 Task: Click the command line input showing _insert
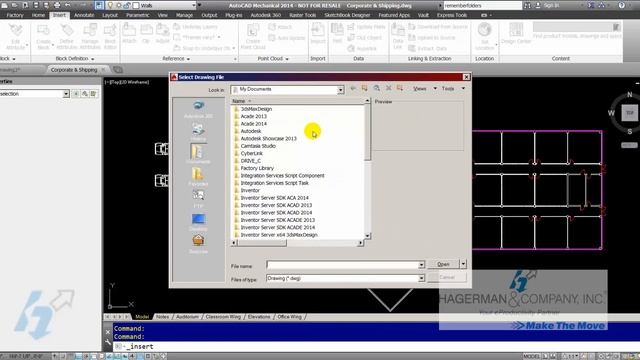pos(376,347)
